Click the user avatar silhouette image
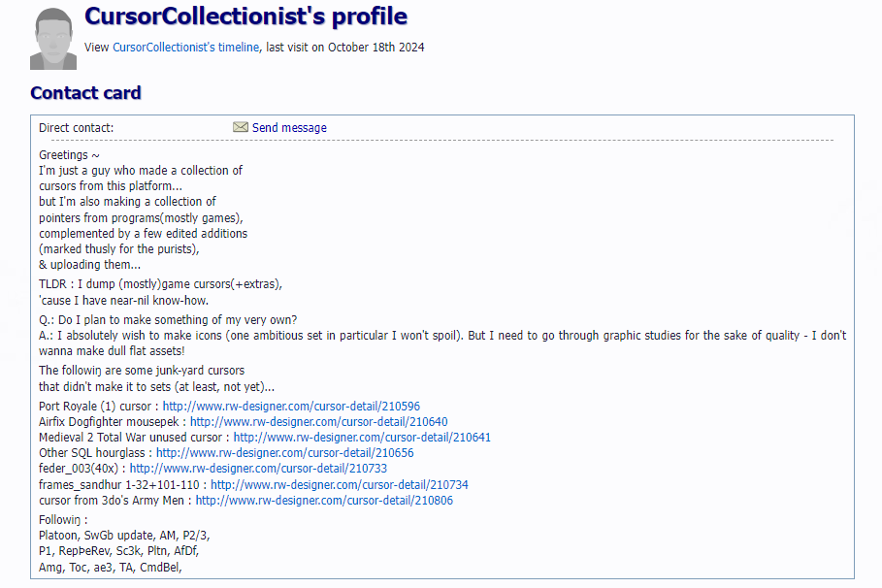 click(x=53, y=38)
